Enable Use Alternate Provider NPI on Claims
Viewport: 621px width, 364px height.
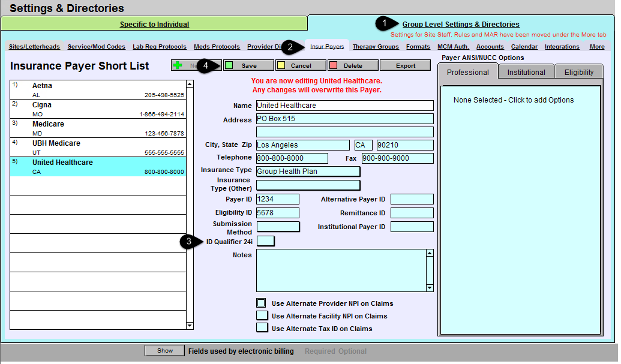pos(261,303)
